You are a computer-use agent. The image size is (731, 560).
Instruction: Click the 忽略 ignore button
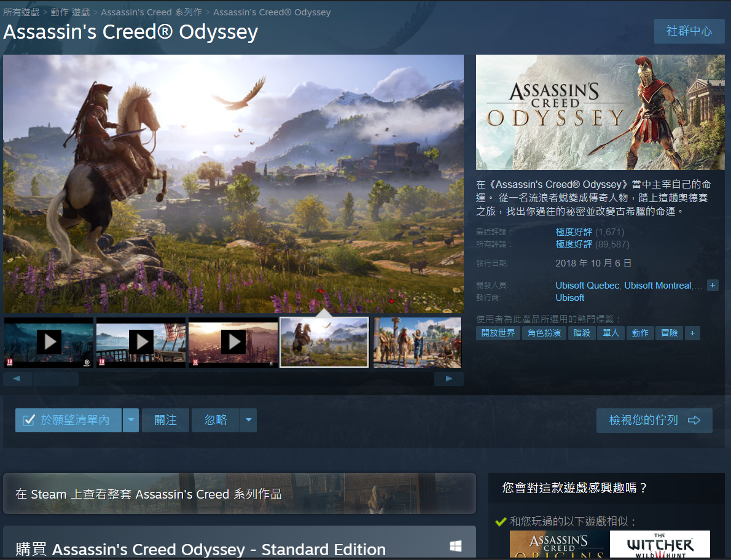216,420
